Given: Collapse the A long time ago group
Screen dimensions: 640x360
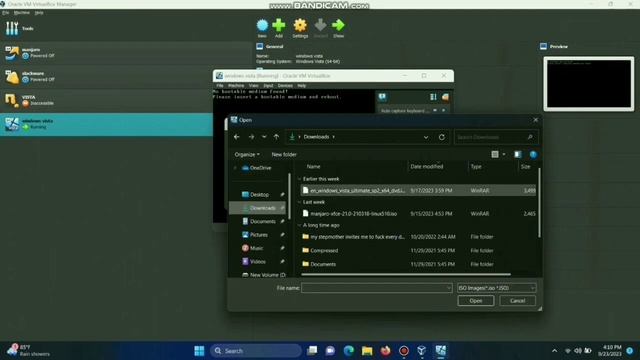Looking at the screenshot, I should 299,225.
